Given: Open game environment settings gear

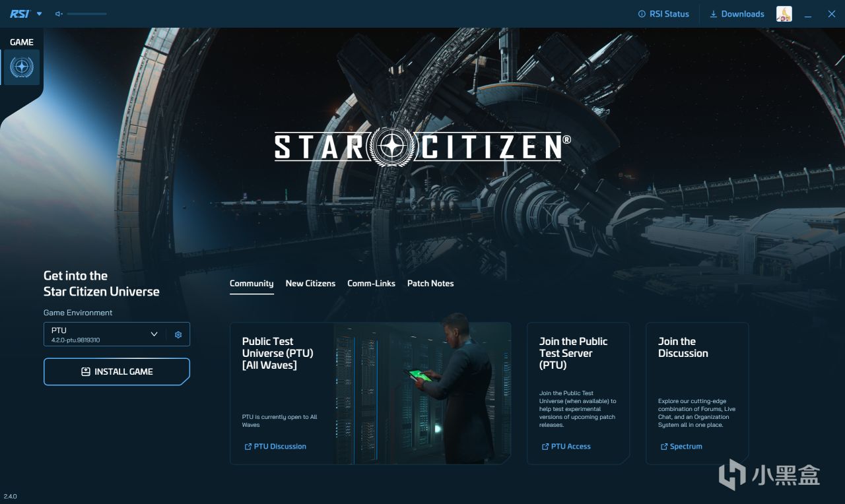Looking at the screenshot, I should point(178,334).
